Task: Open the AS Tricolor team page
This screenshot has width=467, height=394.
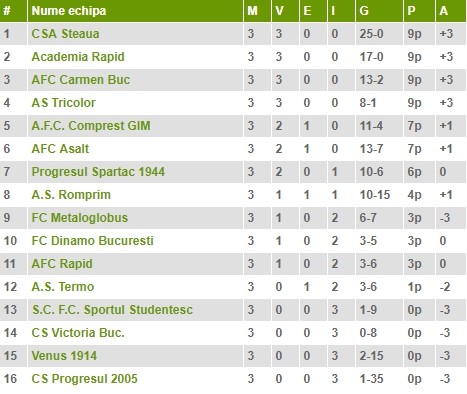Action: pos(64,103)
